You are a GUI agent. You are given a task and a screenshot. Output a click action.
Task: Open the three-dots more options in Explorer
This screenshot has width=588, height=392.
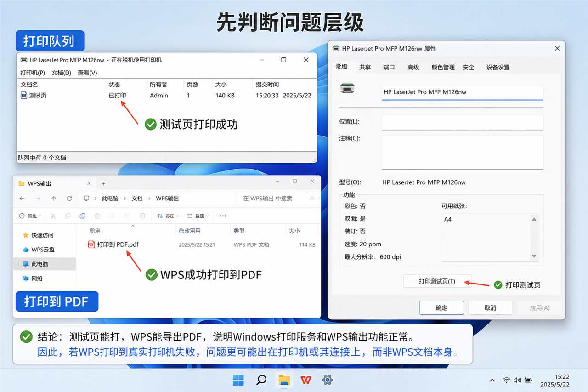click(x=223, y=216)
